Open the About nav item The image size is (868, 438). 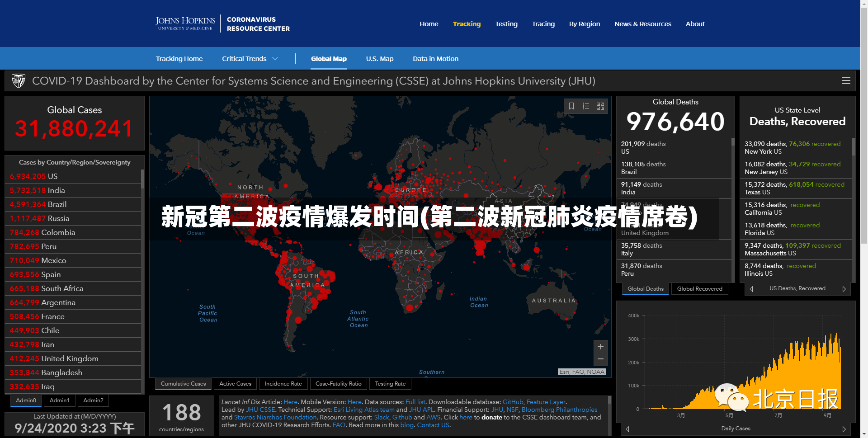point(695,24)
